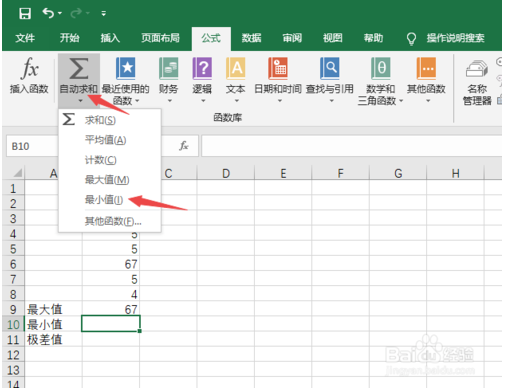Switch to the 插入 ribbon tab
This screenshot has height=389, width=505.
coord(110,38)
